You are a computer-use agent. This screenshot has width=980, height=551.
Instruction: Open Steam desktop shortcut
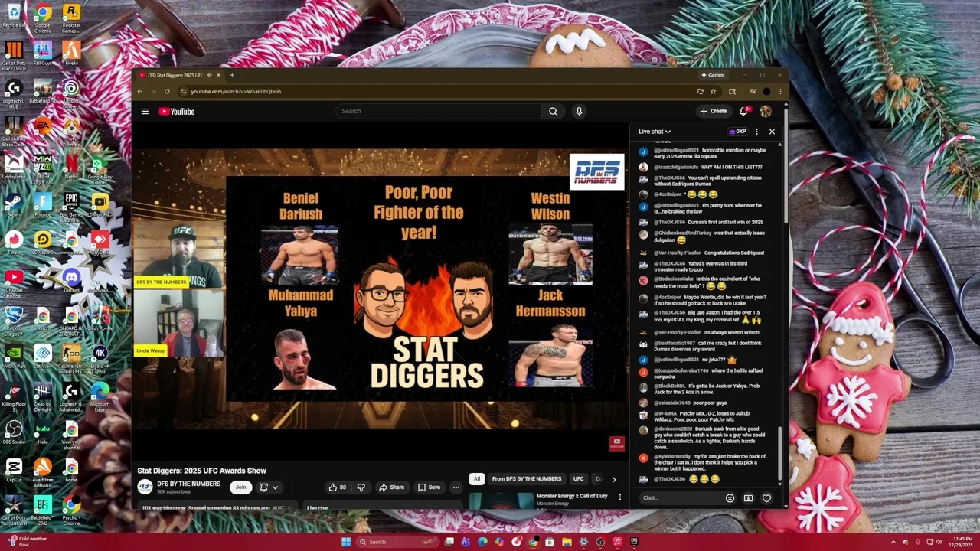(14, 205)
